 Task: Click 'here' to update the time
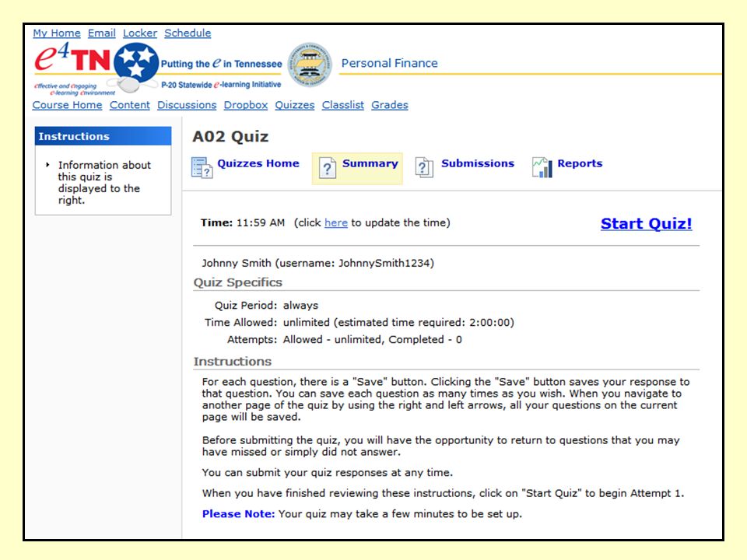click(x=336, y=223)
